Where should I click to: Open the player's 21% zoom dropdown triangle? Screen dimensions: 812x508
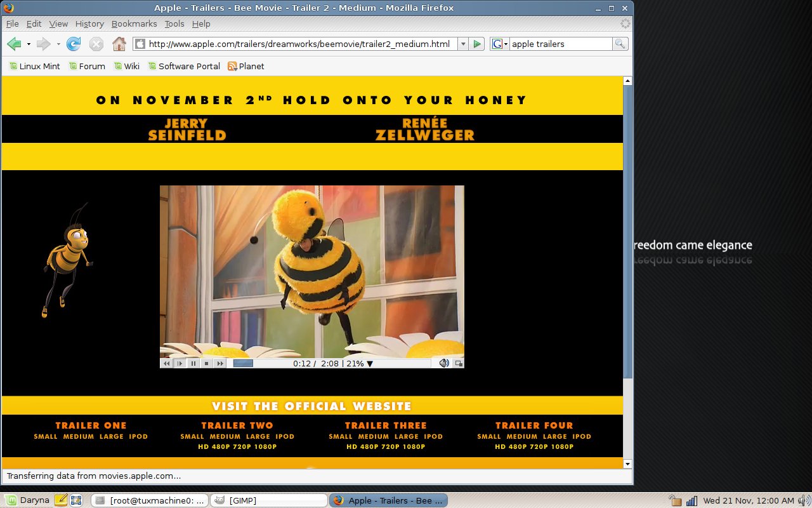pos(370,364)
